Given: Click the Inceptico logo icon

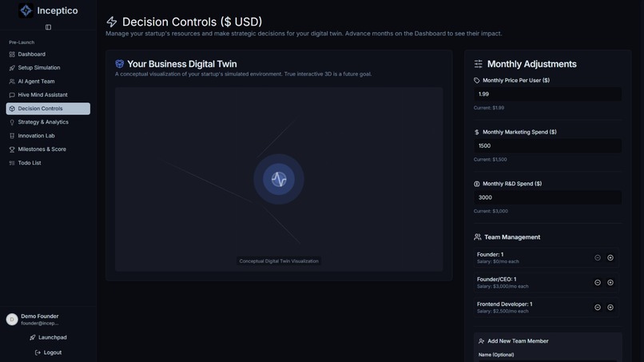Looking at the screenshot, I should pyautogui.click(x=26, y=10).
